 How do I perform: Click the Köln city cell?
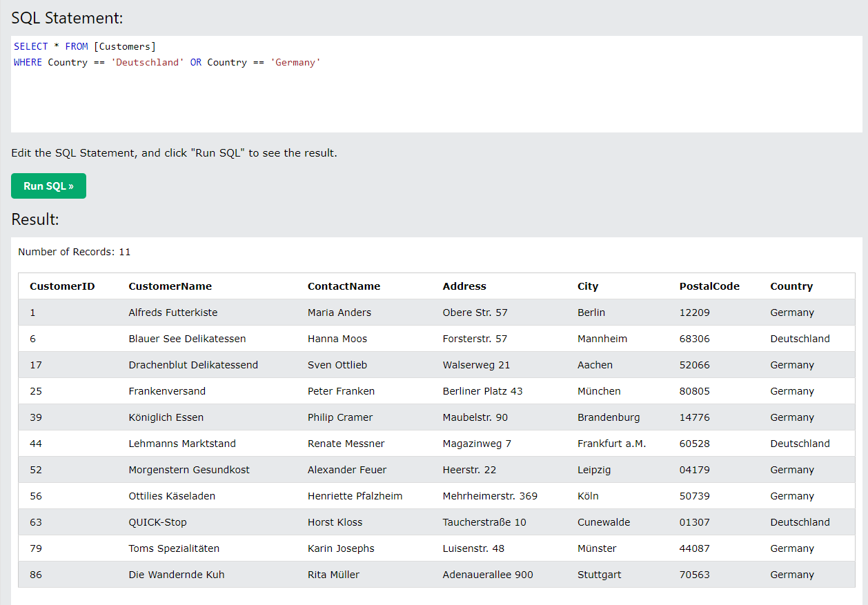point(589,496)
